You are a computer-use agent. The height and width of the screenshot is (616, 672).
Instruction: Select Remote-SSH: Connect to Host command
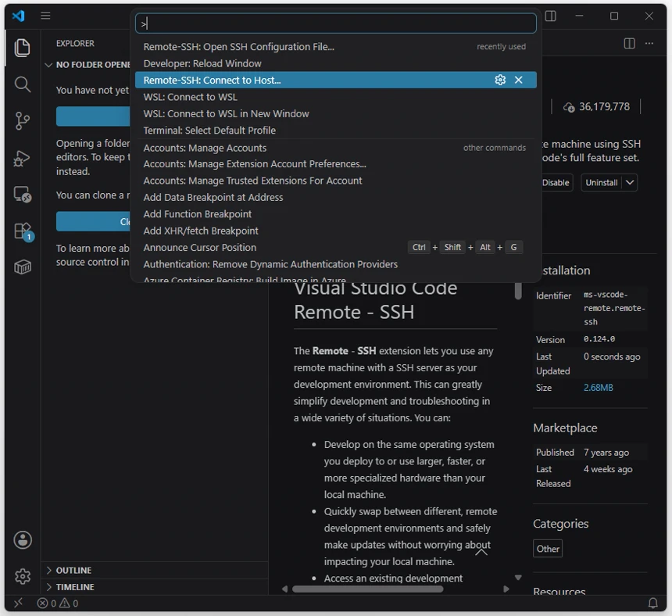click(x=335, y=81)
